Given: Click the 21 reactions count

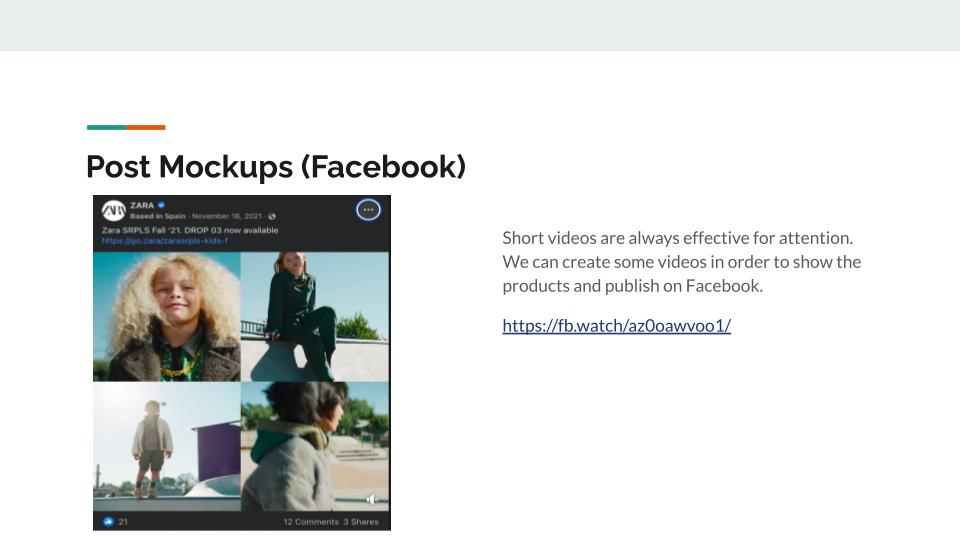Looking at the screenshot, I should click(x=123, y=522).
